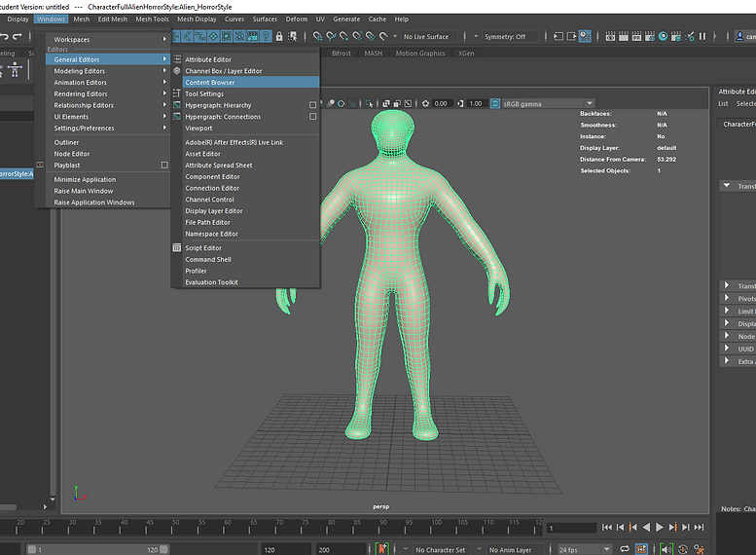
Task: Expand the Workspaces submenu
Action: point(108,40)
